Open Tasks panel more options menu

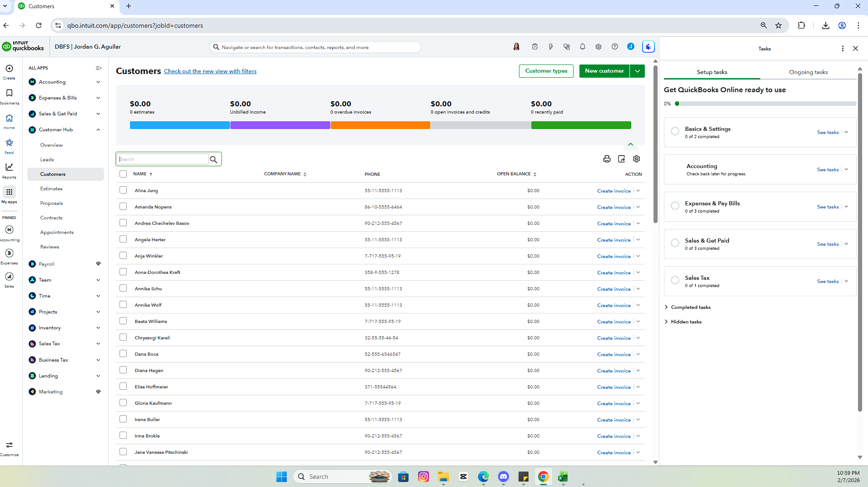pos(843,49)
